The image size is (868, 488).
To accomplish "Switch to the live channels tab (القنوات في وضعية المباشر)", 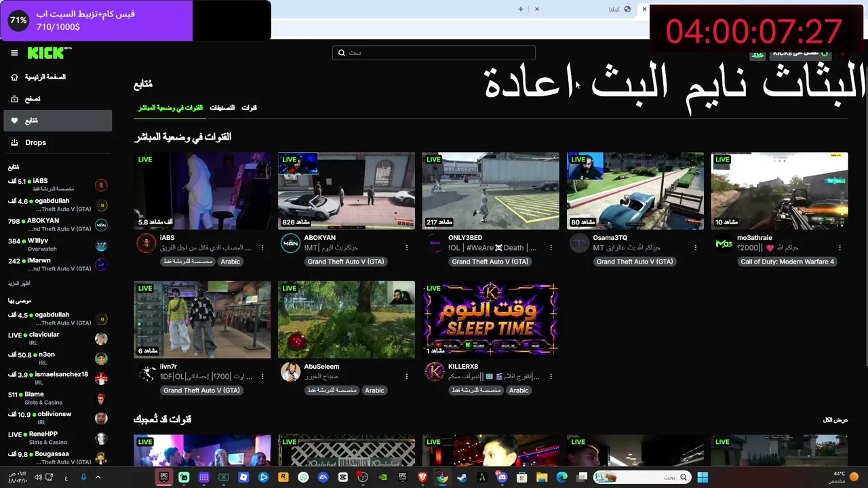I will pyautogui.click(x=170, y=108).
